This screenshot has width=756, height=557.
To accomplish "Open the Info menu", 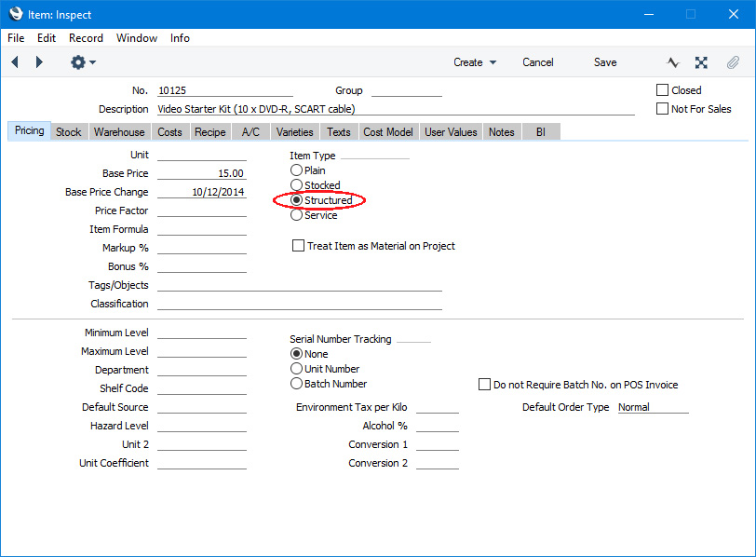I will pos(180,38).
